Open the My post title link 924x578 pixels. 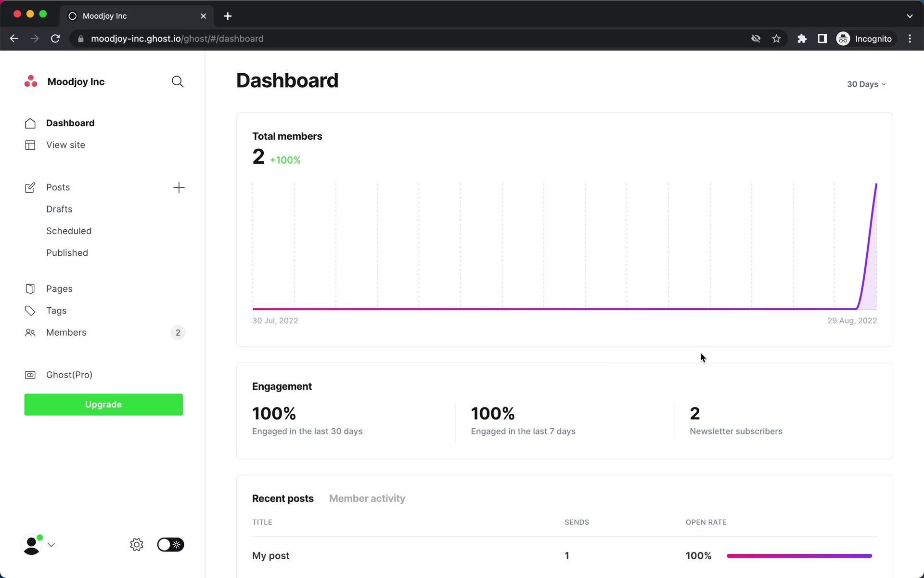click(270, 556)
